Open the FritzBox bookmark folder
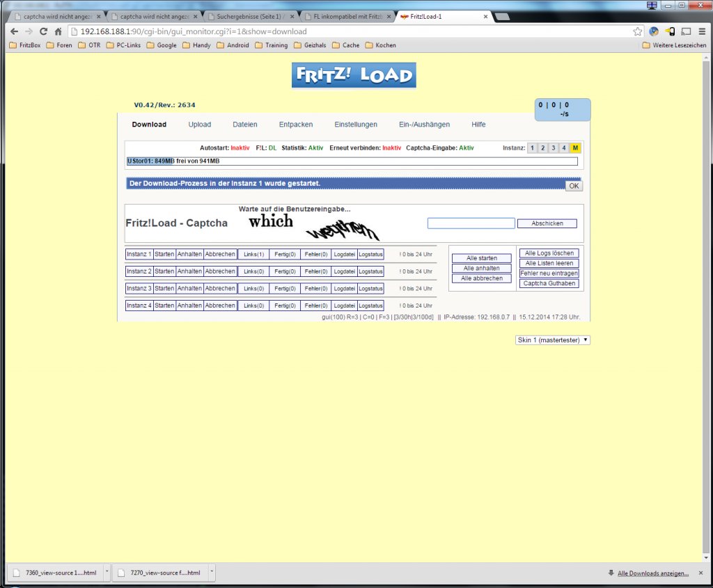 click(x=25, y=45)
